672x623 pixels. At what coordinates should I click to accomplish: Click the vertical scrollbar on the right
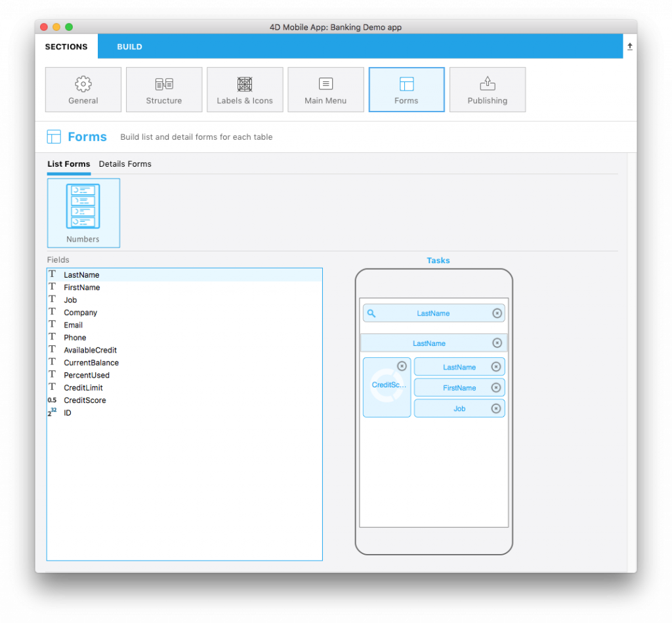631,362
